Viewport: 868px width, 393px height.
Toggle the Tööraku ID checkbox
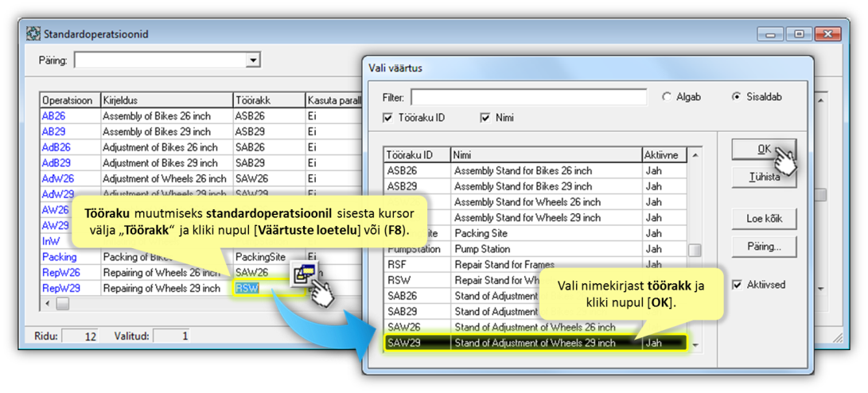coord(387,118)
